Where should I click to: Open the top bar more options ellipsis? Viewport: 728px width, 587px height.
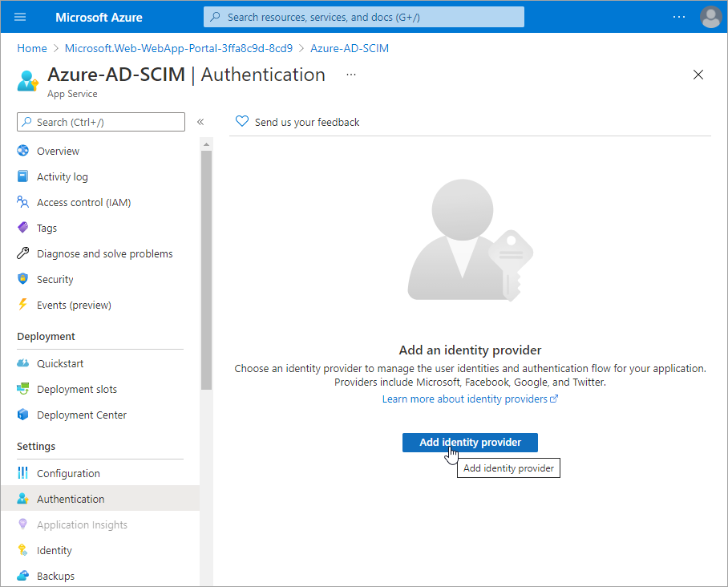click(679, 17)
